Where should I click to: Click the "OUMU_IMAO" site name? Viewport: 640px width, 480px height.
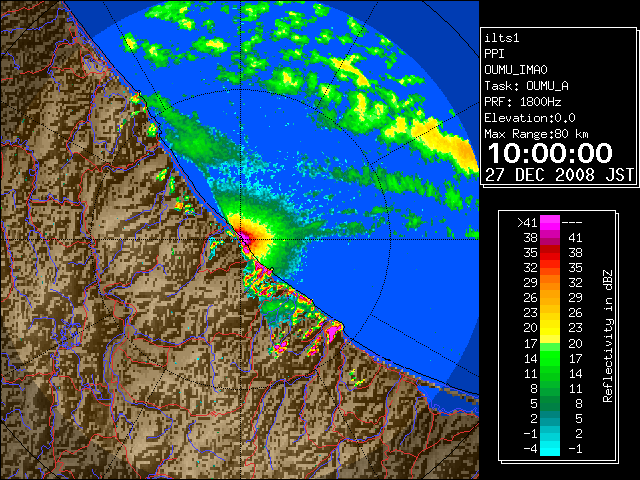(516, 70)
